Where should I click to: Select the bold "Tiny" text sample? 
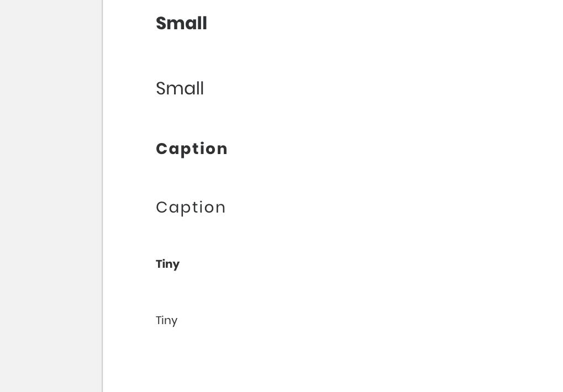click(x=167, y=264)
